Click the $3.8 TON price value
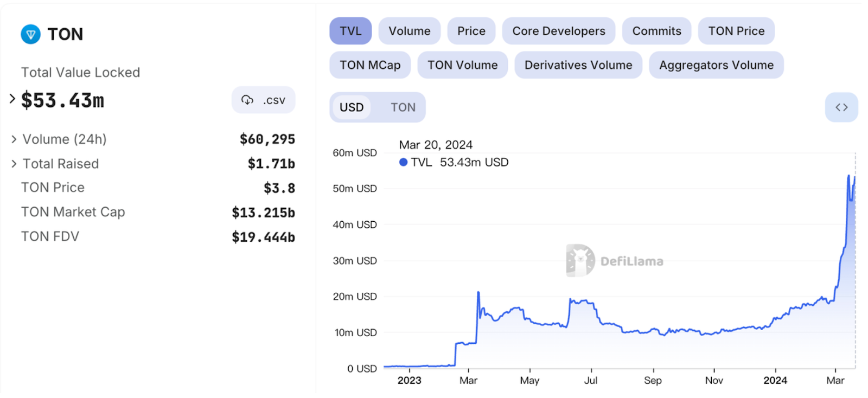The height and width of the screenshot is (398, 868). click(279, 188)
